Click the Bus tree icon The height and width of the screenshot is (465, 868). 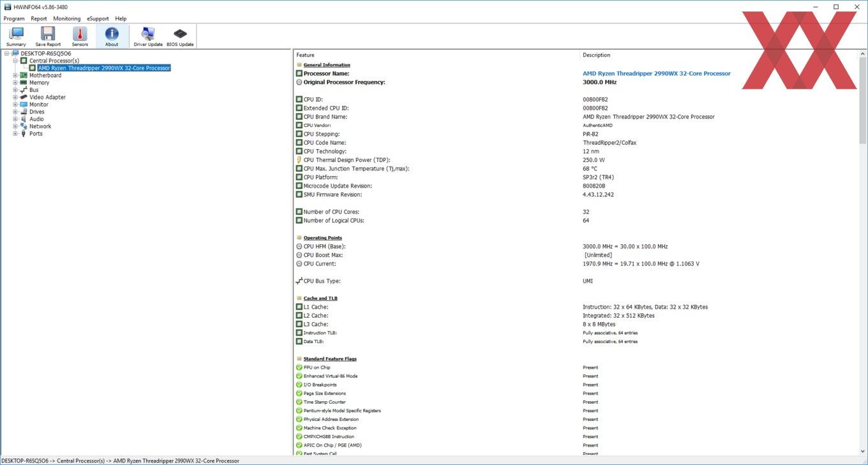pyautogui.click(x=24, y=90)
